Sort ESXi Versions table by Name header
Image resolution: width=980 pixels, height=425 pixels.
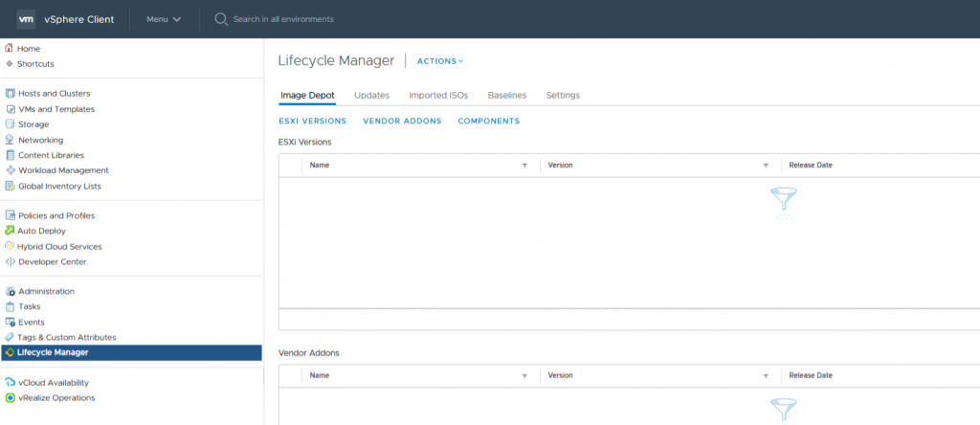coord(320,166)
